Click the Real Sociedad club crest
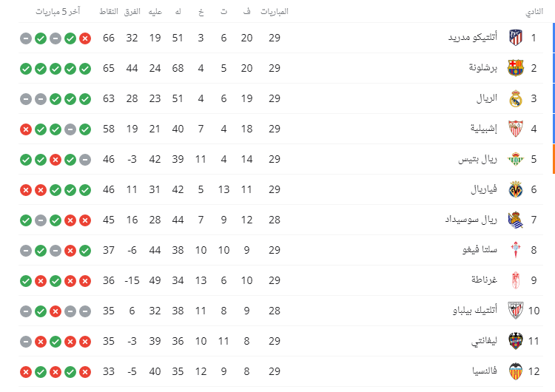The image size is (555, 392). pyautogui.click(x=516, y=220)
